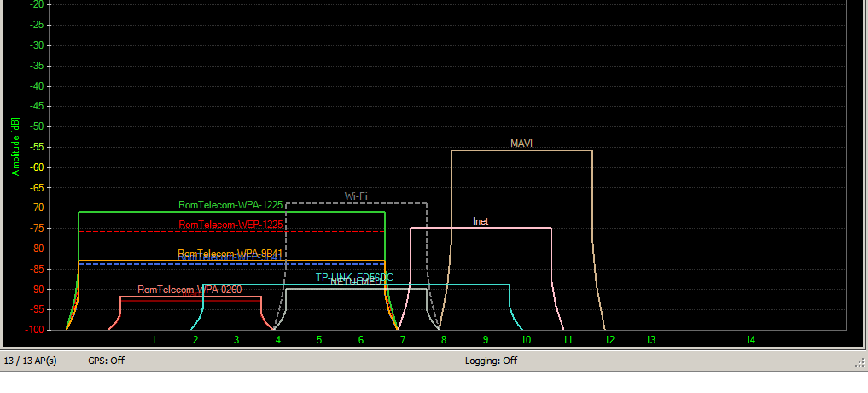Select the RomTelecom-WEP-1225 label
This screenshot has width=868, height=393.
(230, 225)
